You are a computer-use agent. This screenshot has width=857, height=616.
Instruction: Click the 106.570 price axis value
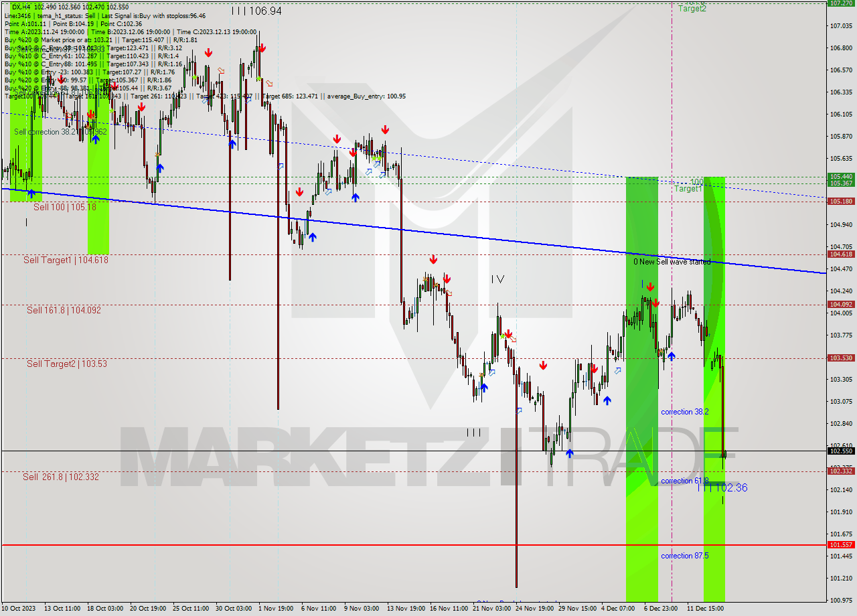841,70
